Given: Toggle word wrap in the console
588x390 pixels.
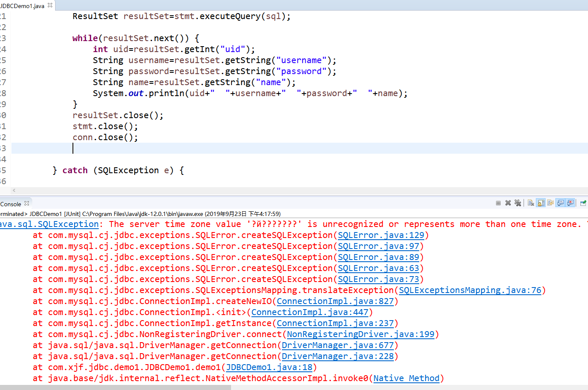Looking at the screenshot, I should click(x=550, y=203).
